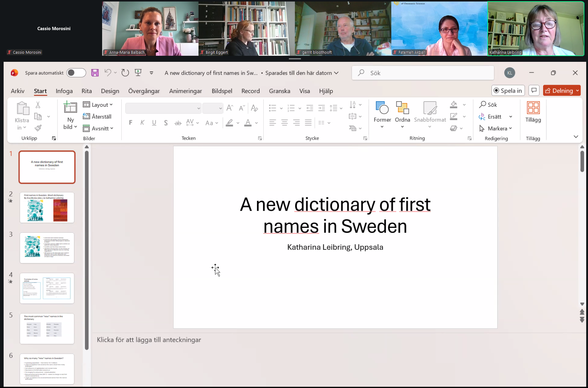588x388 pixels.
Task: Select slide 5 thumbnail most common names
Action: pyautogui.click(x=47, y=329)
